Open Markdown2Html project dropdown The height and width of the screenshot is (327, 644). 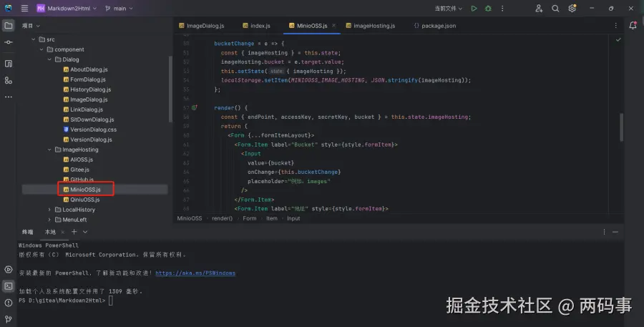click(x=67, y=8)
